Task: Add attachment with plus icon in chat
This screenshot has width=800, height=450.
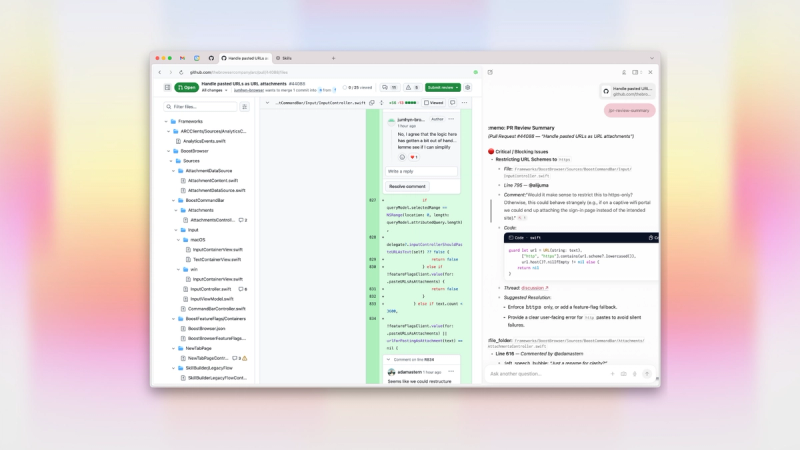Action: [x=612, y=374]
